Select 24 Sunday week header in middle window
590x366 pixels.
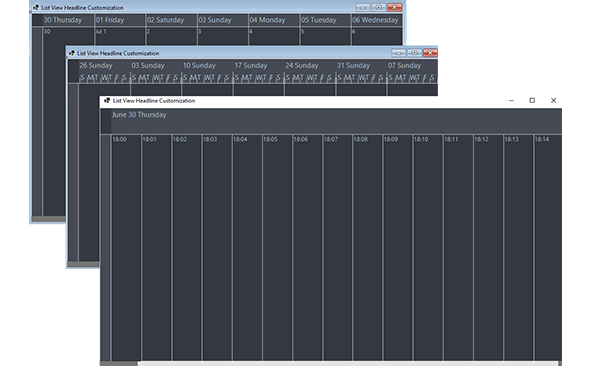302,65
